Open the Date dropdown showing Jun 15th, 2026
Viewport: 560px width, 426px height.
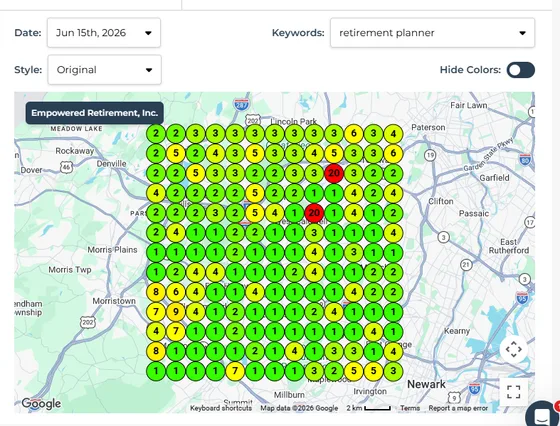click(104, 33)
